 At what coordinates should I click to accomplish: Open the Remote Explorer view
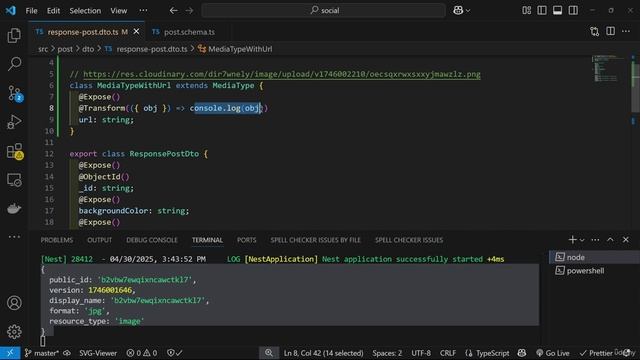(x=14, y=180)
